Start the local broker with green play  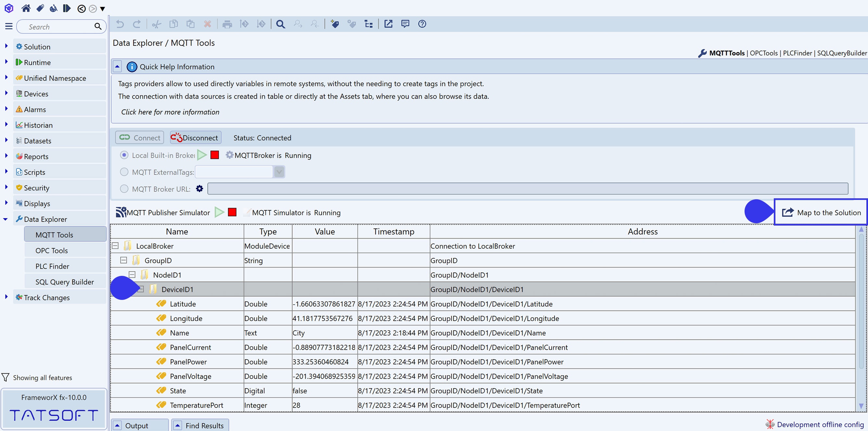(202, 155)
